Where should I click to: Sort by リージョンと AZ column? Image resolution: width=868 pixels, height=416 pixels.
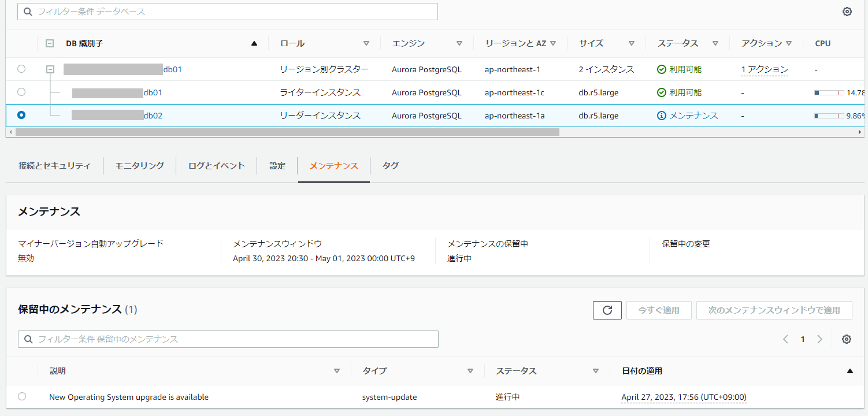[553, 43]
